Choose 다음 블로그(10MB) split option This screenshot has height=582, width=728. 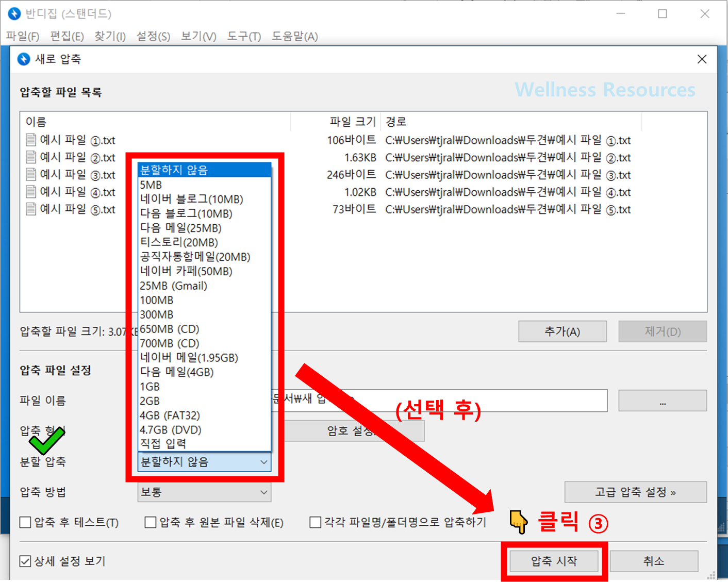[x=205, y=213]
